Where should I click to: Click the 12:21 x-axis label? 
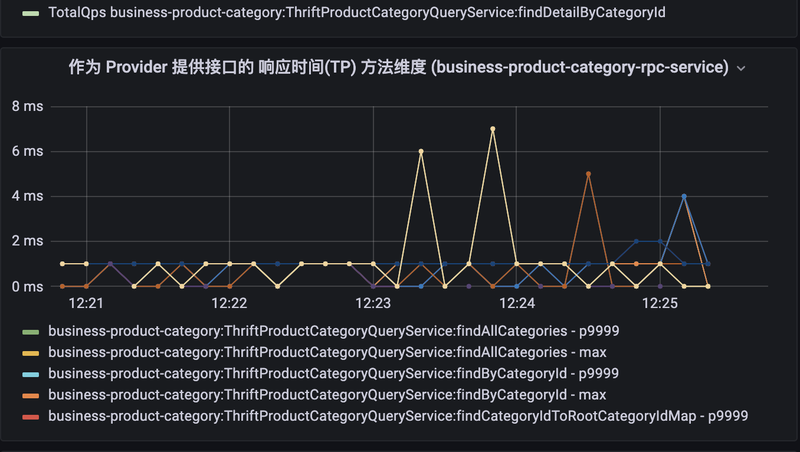click(x=86, y=304)
